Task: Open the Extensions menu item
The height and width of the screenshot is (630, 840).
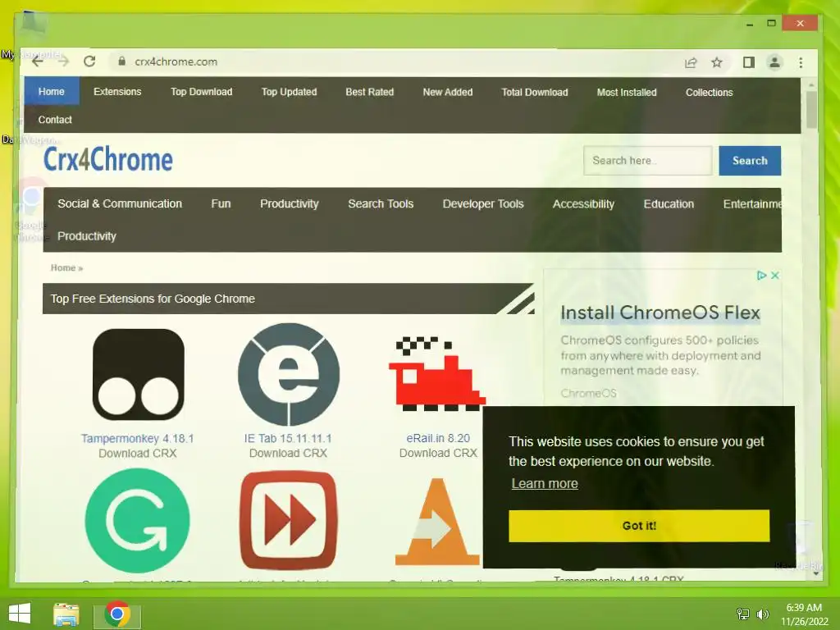Action: [x=117, y=92]
